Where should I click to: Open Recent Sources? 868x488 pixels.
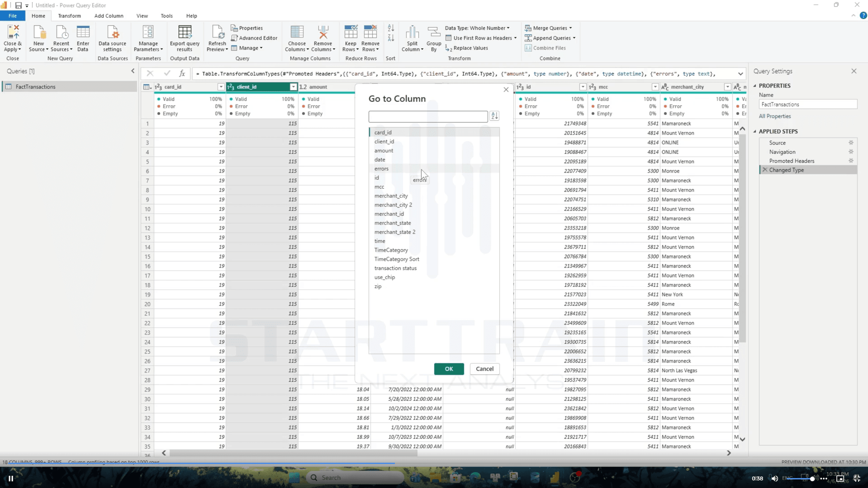(61, 38)
